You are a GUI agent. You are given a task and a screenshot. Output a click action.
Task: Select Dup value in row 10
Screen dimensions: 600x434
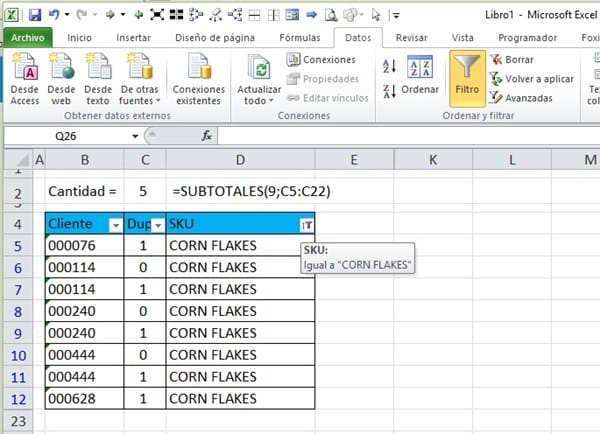pyautogui.click(x=145, y=355)
